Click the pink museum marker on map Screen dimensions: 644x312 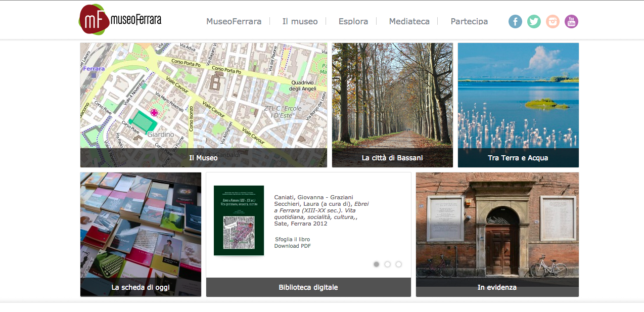click(x=154, y=112)
